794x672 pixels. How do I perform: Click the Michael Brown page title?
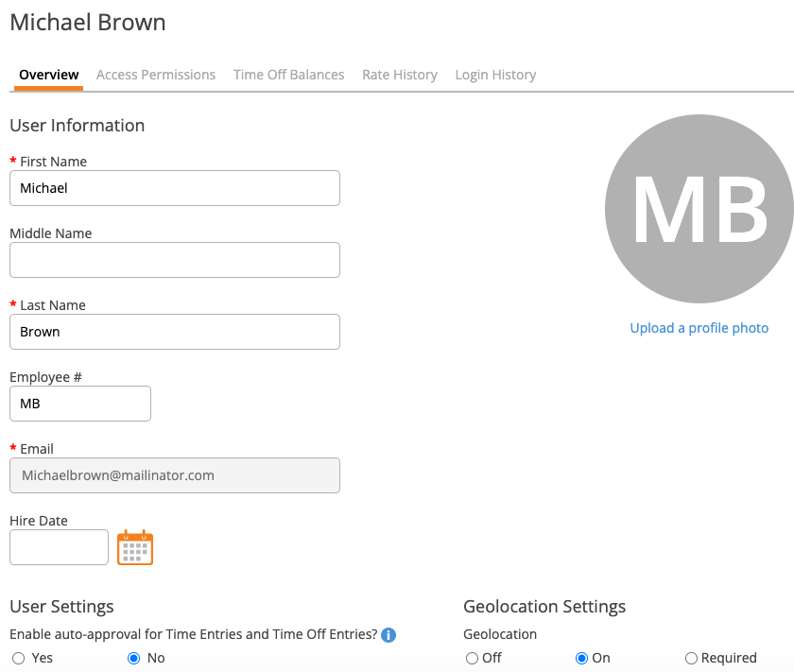click(x=88, y=23)
